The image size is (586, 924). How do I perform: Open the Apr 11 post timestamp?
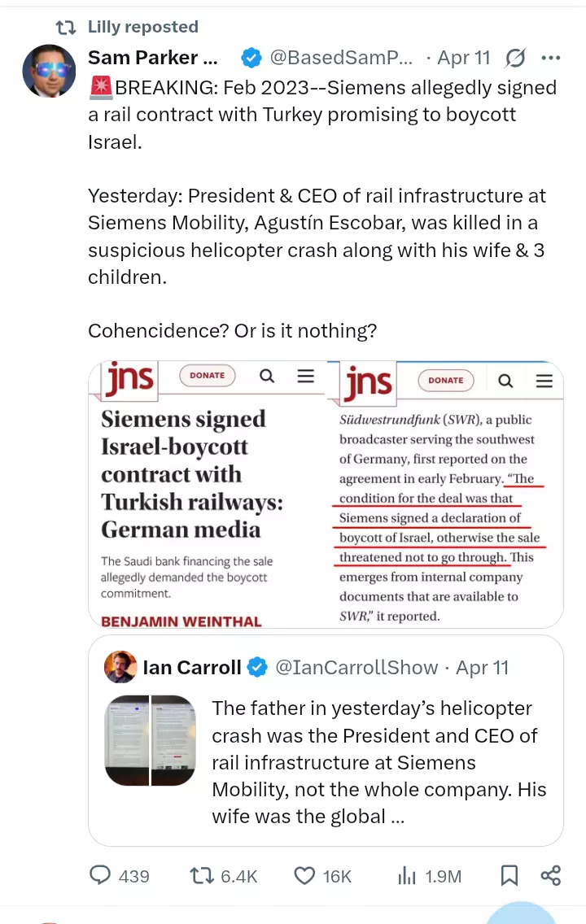tap(464, 58)
